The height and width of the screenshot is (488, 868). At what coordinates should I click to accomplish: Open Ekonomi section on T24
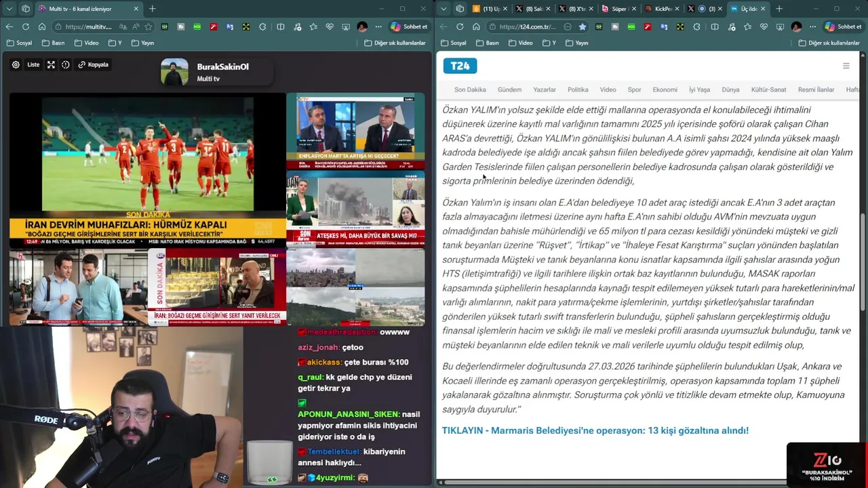point(665,89)
